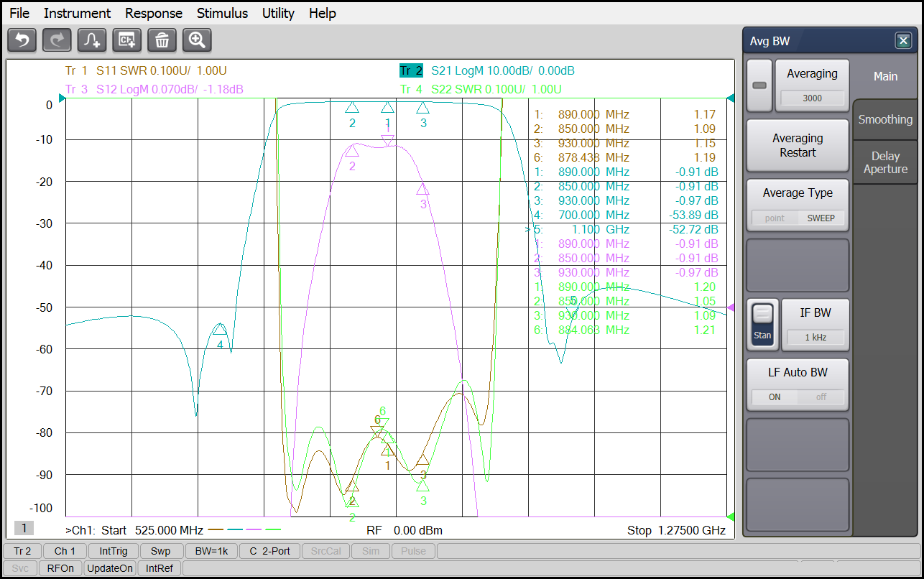
Task: Click the Tr 2 status bar button
Action: tap(22, 551)
